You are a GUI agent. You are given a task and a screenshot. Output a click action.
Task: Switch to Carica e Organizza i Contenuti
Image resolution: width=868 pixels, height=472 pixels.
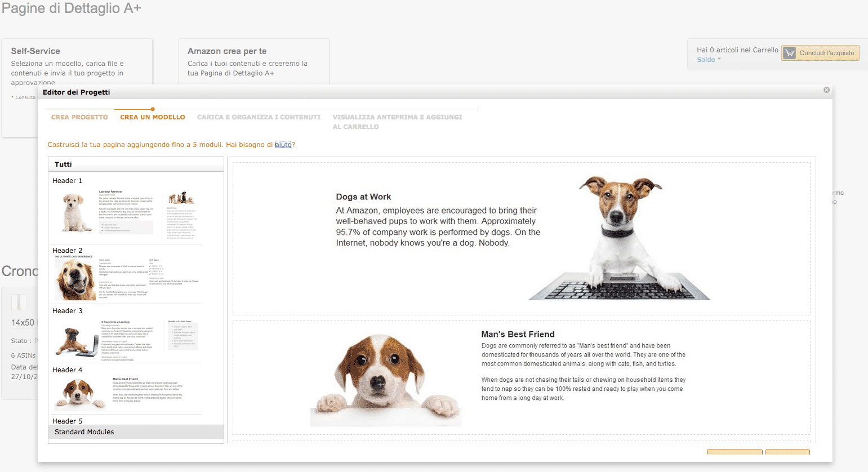259,117
